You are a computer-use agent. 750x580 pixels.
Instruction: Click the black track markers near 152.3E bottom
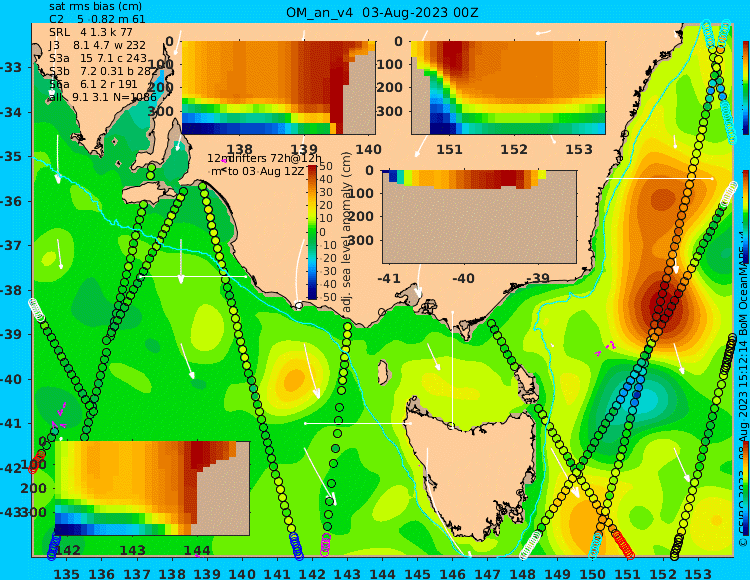(x=676, y=547)
